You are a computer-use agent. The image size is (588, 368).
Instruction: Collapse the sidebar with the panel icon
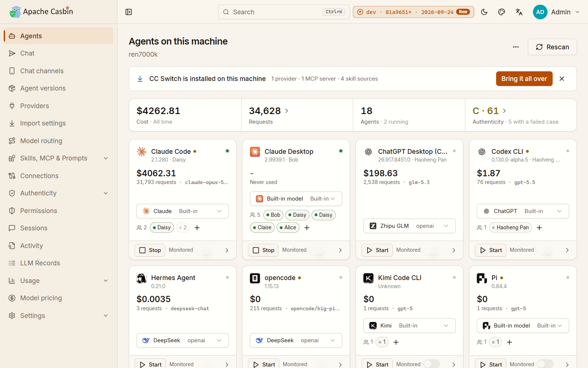point(129,12)
